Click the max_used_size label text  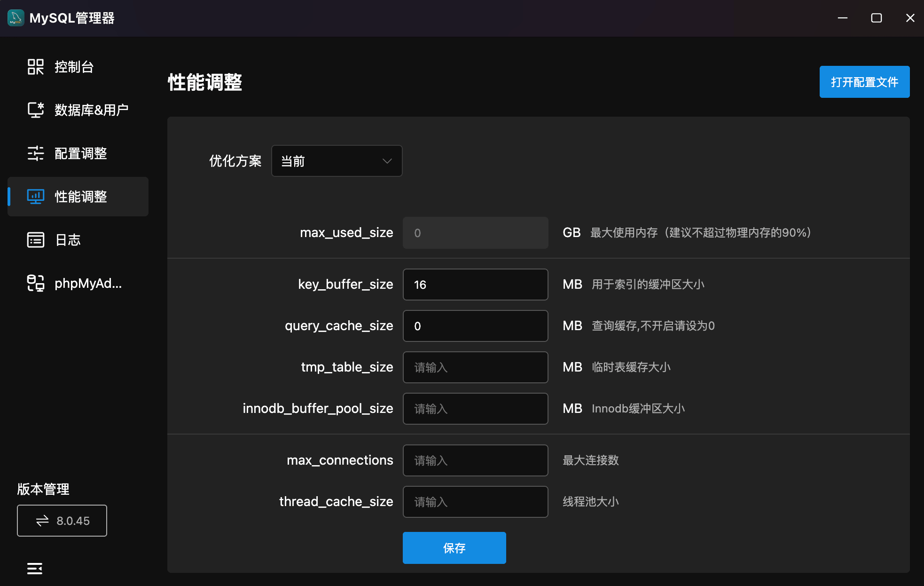point(346,232)
